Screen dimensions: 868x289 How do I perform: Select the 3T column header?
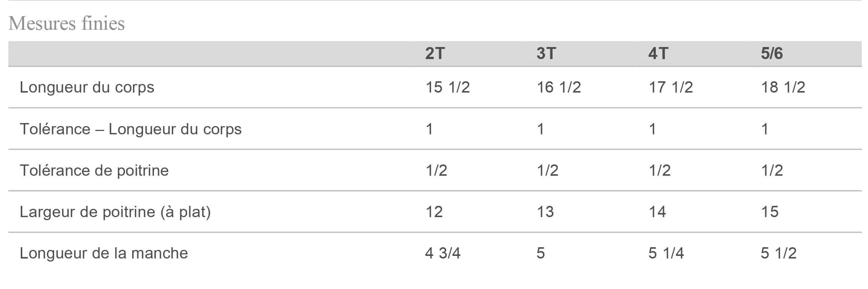coord(546,53)
